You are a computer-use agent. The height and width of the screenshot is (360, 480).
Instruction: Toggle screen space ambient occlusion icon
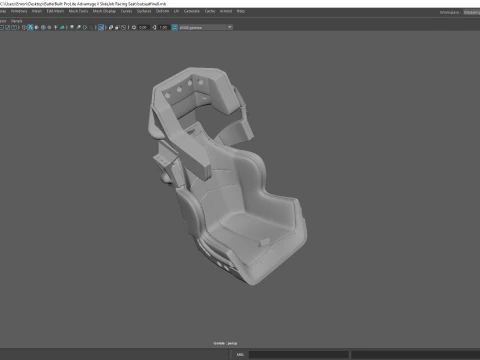72,27
